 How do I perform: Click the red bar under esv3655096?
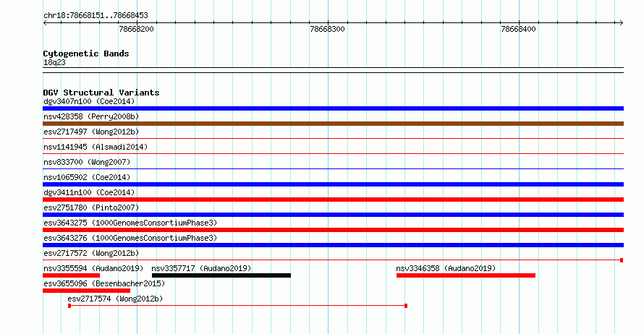click(x=86, y=291)
